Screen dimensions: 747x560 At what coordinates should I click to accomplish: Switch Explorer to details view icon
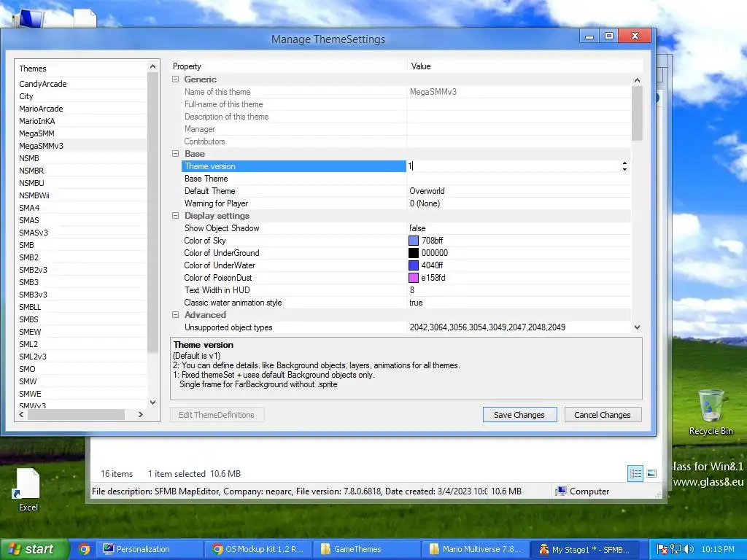(x=635, y=473)
